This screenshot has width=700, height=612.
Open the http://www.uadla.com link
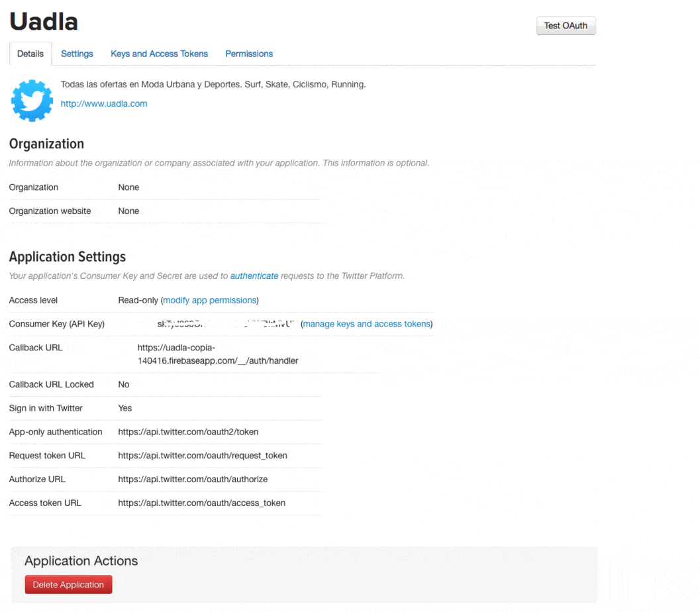pyautogui.click(x=103, y=103)
